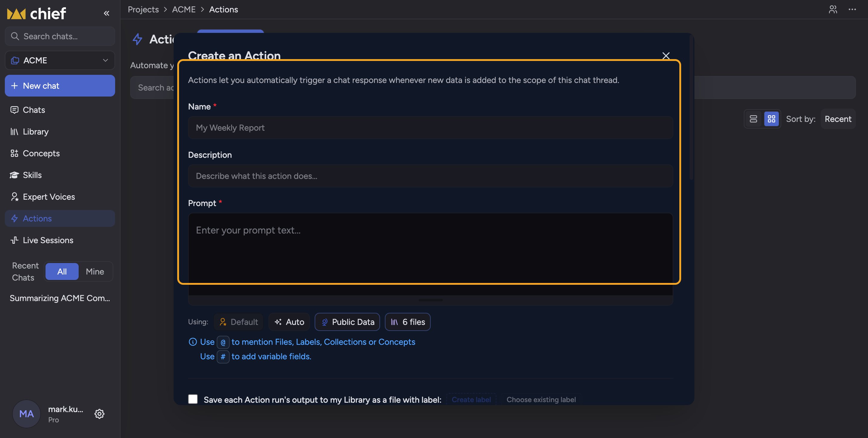
Task: Show All recent chats
Action: click(x=62, y=271)
